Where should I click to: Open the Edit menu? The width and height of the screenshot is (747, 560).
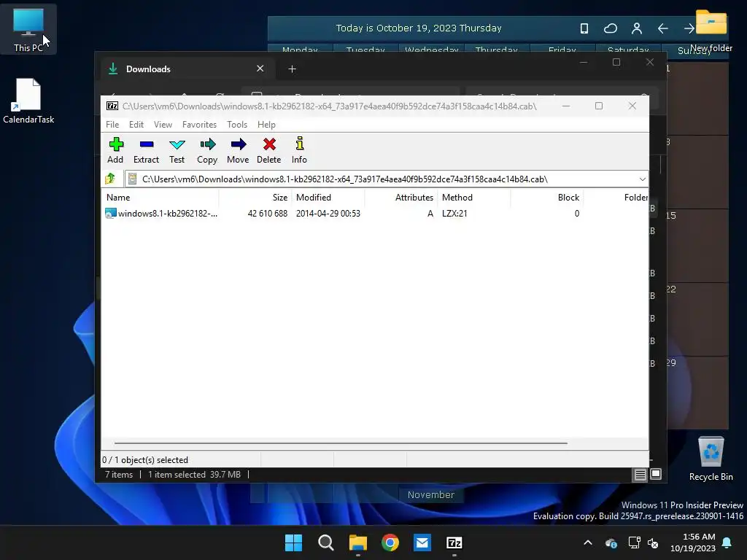click(x=136, y=124)
